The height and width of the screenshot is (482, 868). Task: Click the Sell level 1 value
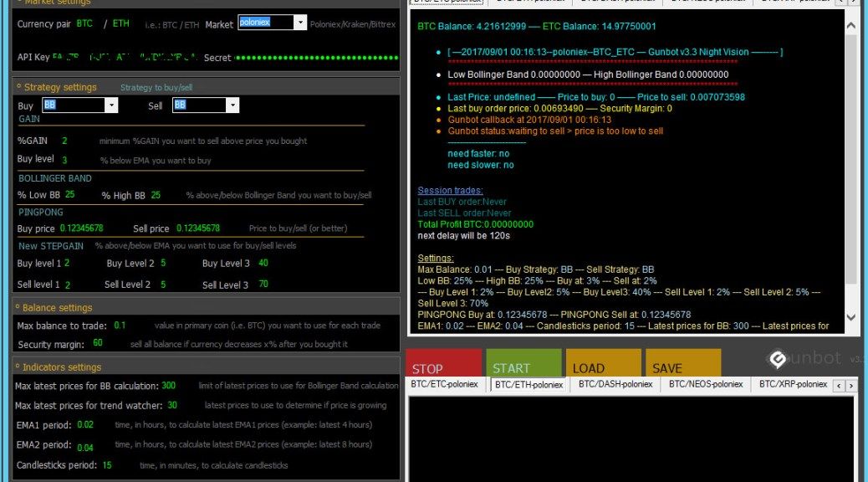coord(68,285)
